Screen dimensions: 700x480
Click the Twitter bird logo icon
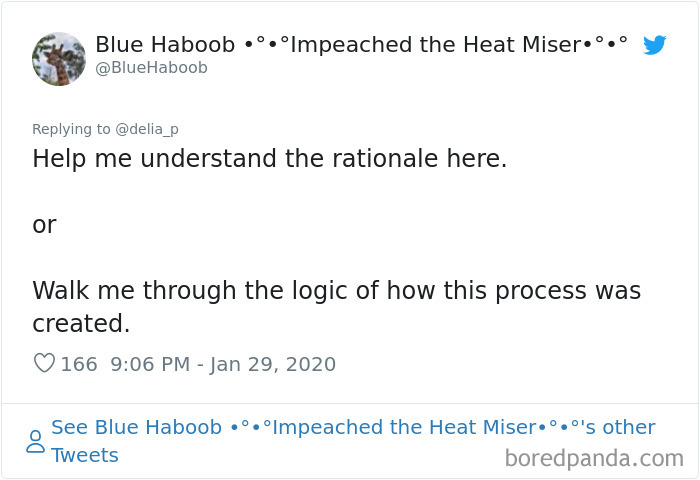tap(655, 45)
